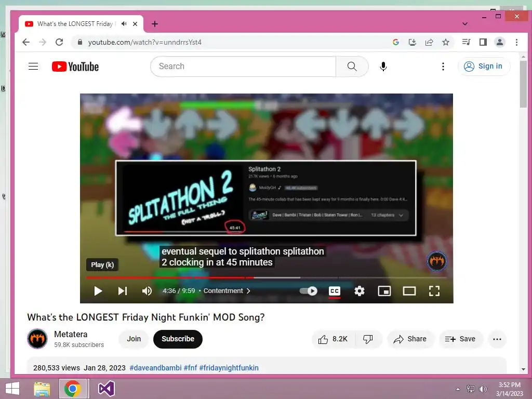Close the YouTube tab
Viewport: 532px width, 399px height.
(135, 24)
